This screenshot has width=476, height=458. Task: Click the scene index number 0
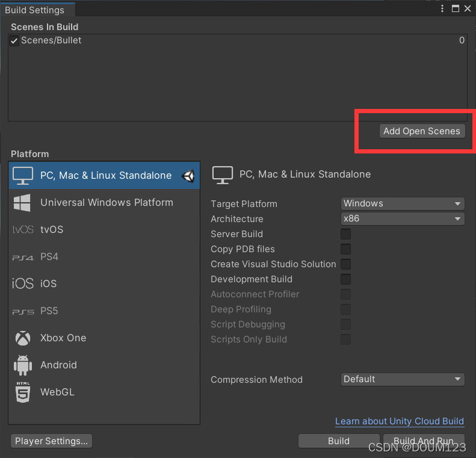click(462, 40)
